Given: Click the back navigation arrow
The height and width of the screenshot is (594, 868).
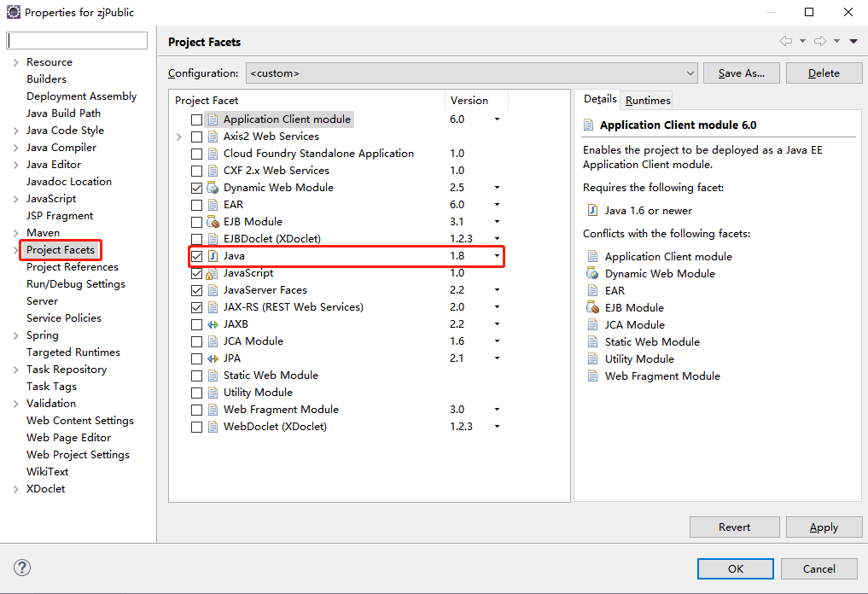Looking at the screenshot, I should click(x=786, y=40).
